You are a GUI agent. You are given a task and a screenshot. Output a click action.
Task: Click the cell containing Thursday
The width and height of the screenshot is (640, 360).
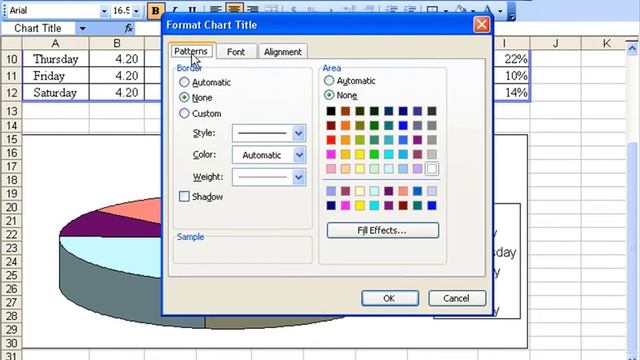[56, 59]
